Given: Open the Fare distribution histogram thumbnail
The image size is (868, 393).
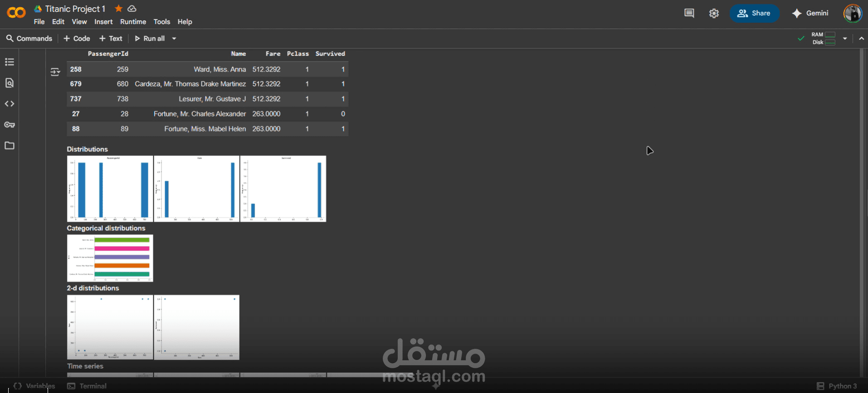Looking at the screenshot, I should [196, 189].
